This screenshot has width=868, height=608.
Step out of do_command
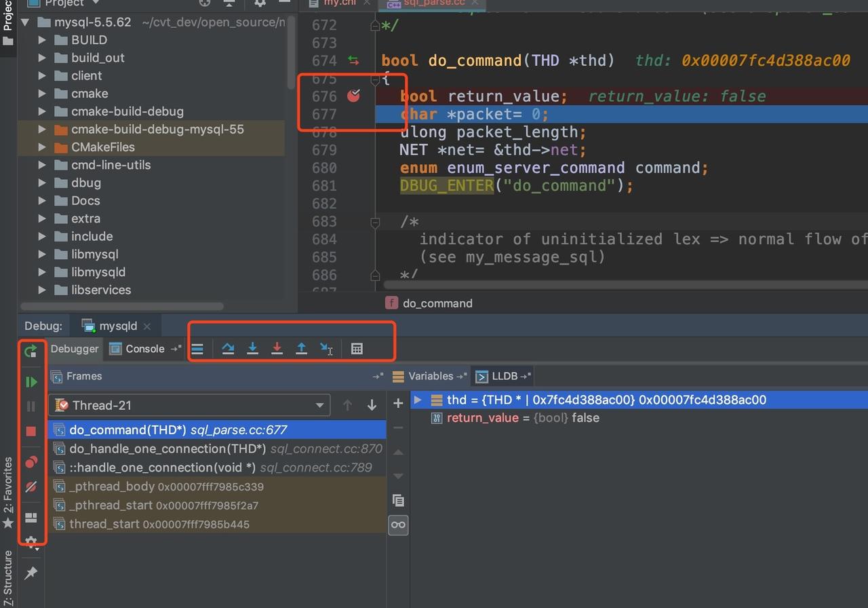(301, 349)
